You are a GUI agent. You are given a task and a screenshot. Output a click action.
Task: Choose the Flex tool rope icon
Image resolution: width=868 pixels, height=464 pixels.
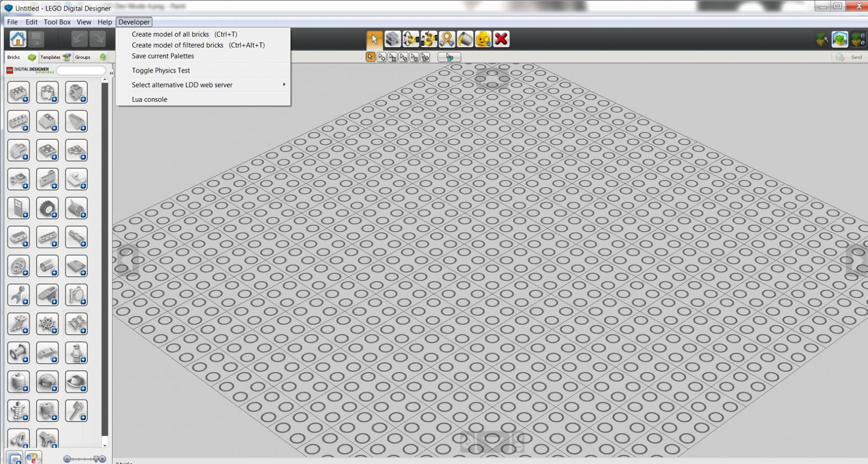point(447,39)
